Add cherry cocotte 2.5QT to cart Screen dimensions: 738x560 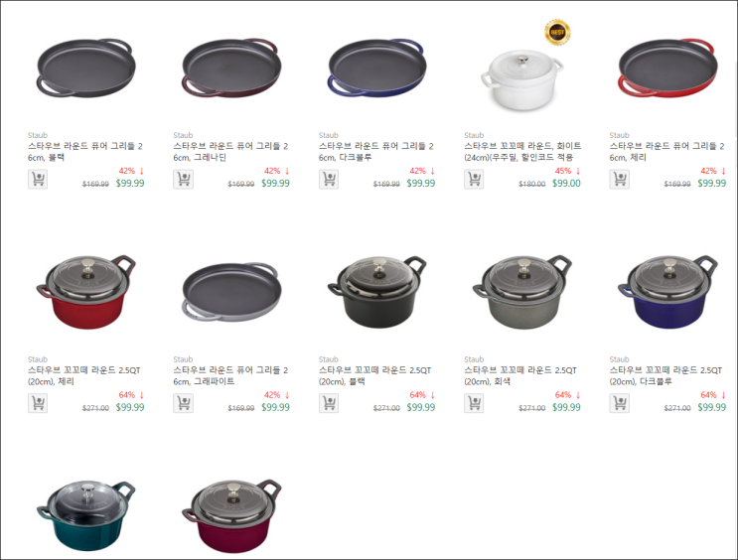click(x=38, y=403)
